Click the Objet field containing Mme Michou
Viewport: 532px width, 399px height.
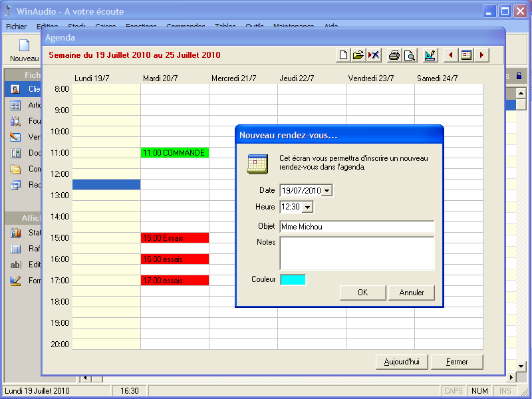pos(356,227)
